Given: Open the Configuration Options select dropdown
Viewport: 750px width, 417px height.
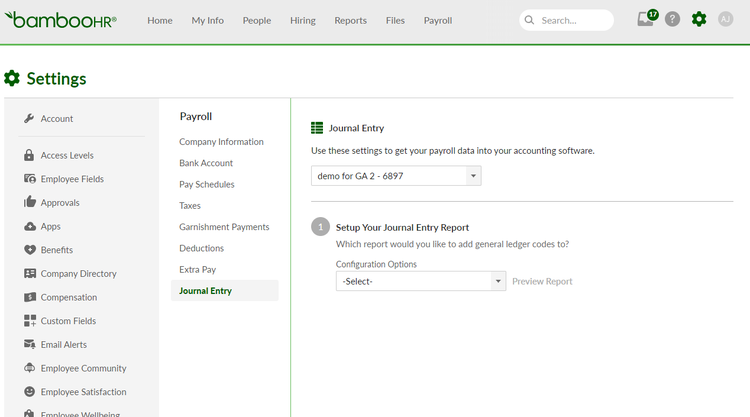Looking at the screenshot, I should (x=421, y=281).
